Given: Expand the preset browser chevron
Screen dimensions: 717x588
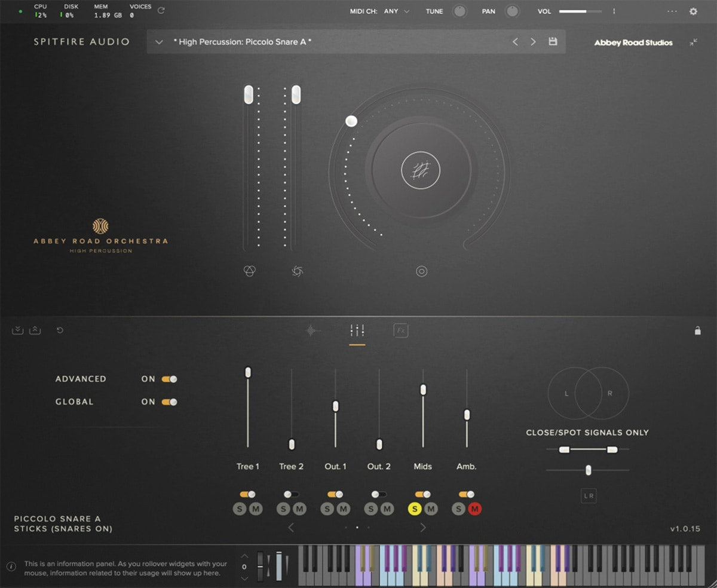Looking at the screenshot, I should point(159,42).
